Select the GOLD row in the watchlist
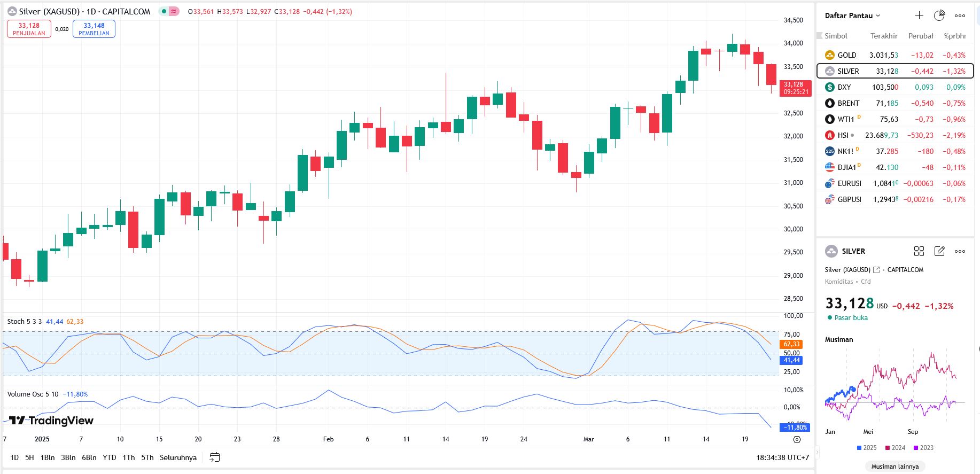 (x=895, y=55)
